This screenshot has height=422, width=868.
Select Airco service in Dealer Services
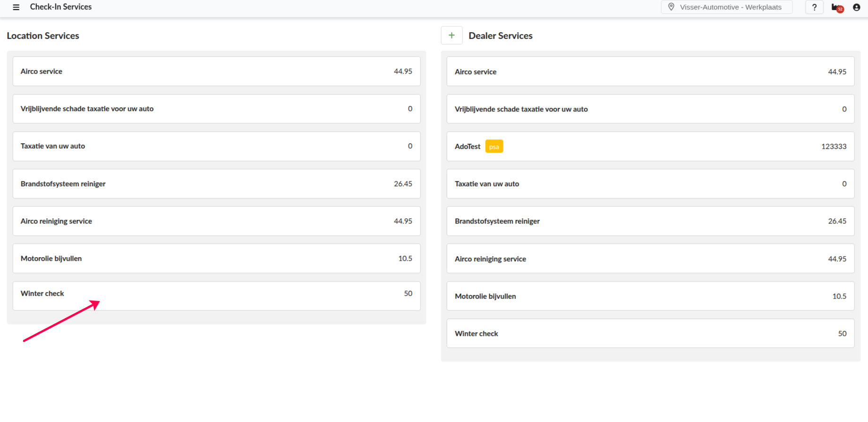coord(650,72)
